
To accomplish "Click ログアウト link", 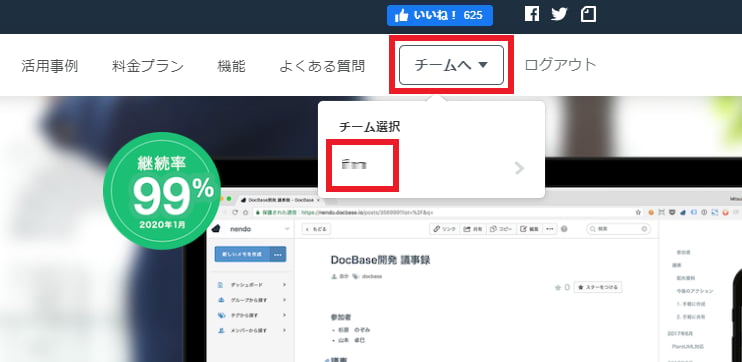I will [x=560, y=65].
